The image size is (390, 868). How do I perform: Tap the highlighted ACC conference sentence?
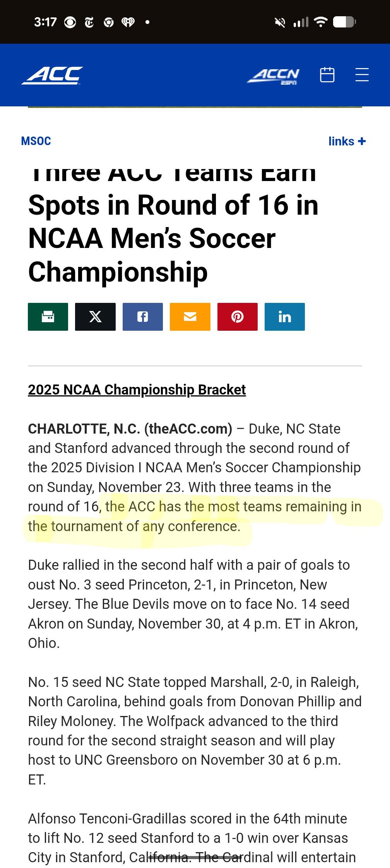(x=193, y=516)
